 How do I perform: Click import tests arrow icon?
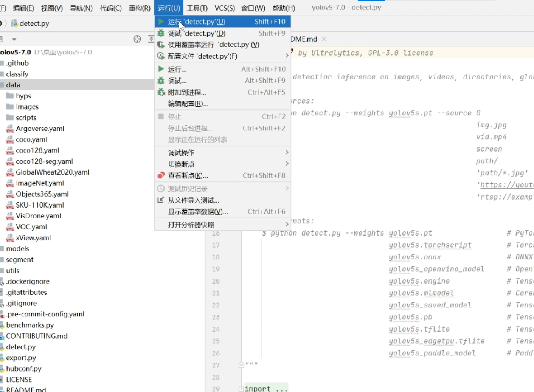click(161, 200)
